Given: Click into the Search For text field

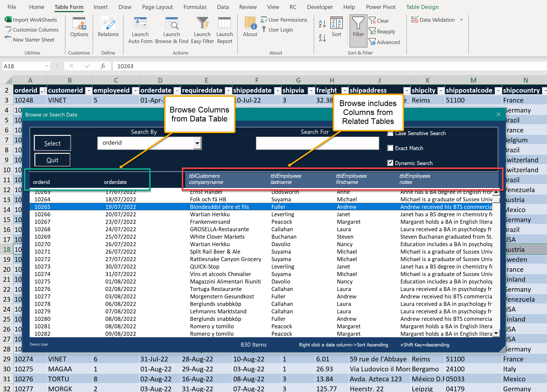Looking at the screenshot, I should tap(317, 143).
